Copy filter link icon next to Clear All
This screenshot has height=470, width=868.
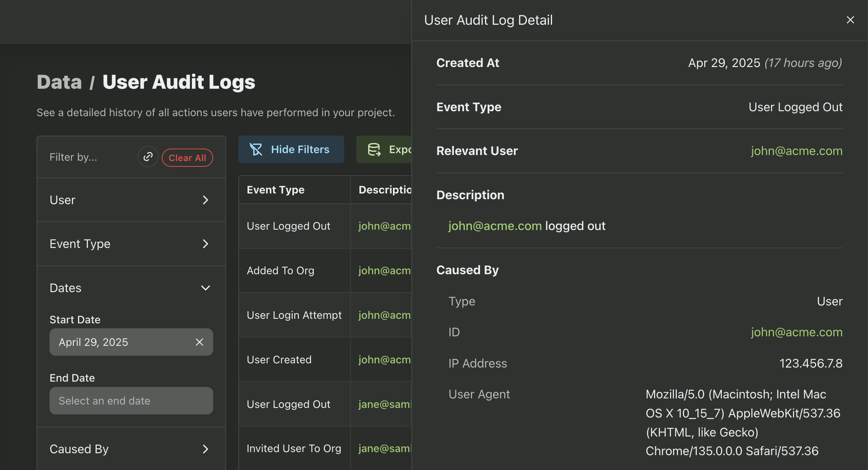[148, 157]
